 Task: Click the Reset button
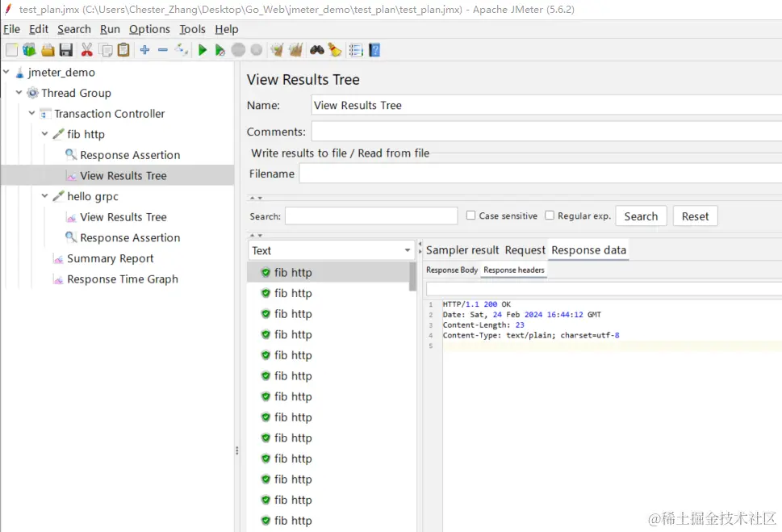[695, 216]
